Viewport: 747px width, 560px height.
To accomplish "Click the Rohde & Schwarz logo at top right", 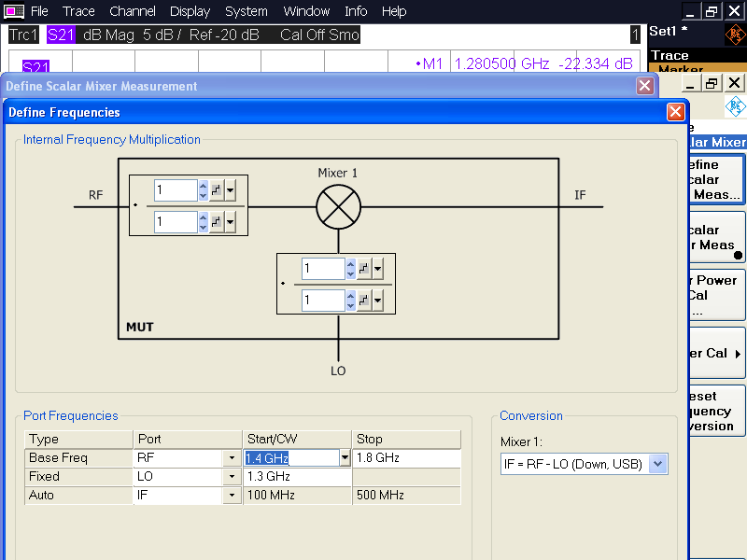I will point(735,35).
